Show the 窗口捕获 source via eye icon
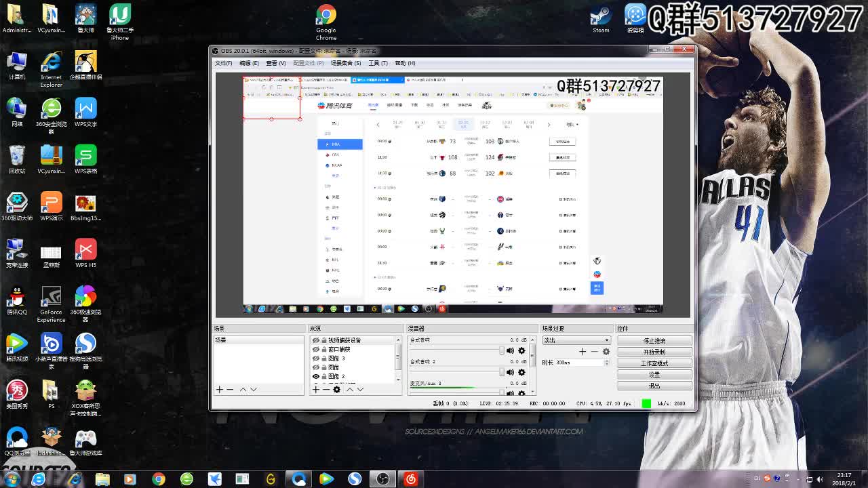 point(315,349)
